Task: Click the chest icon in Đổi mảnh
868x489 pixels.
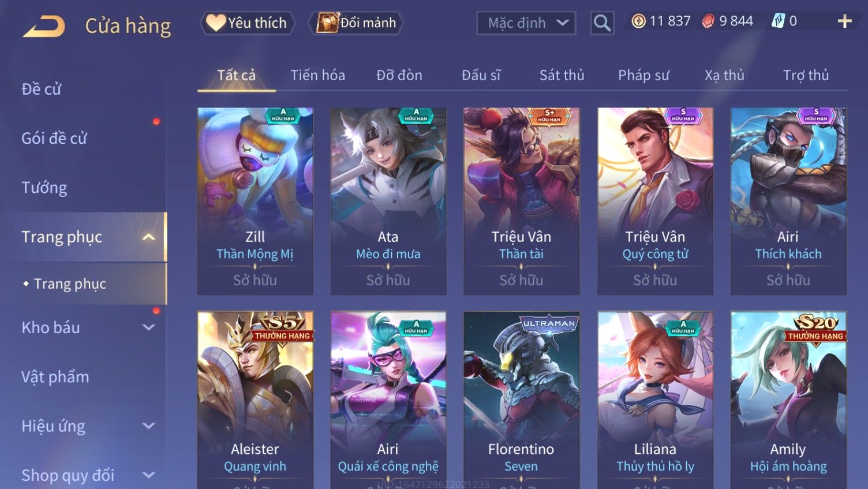Action: tap(327, 23)
